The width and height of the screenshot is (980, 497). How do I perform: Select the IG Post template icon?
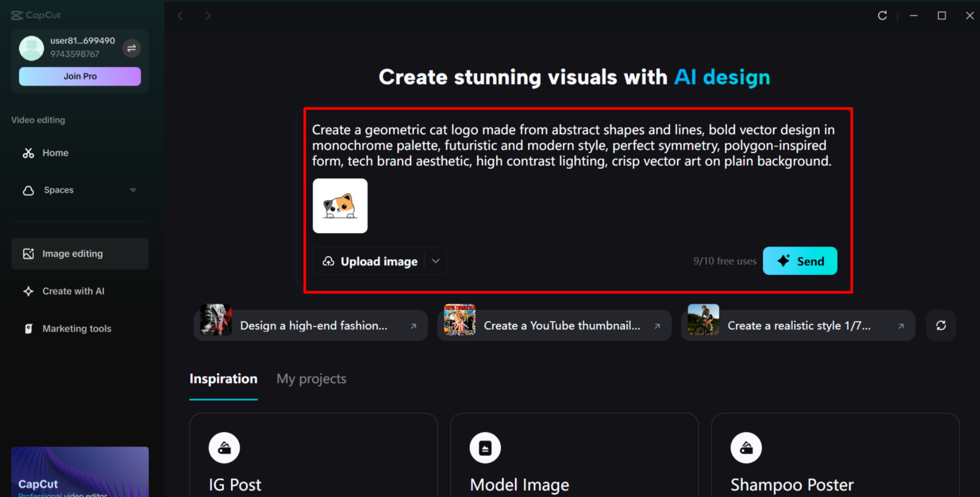[x=224, y=447]
